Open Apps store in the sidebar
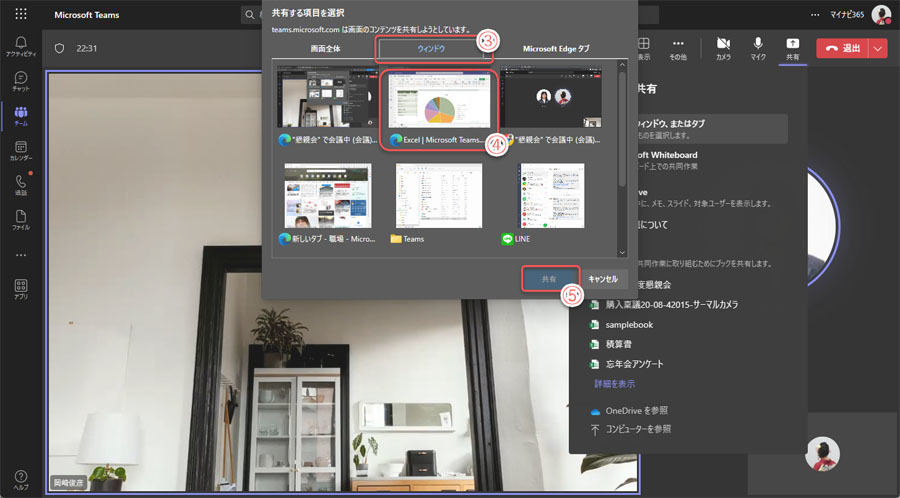Screen dimensions: 900x498 point(21,290)
